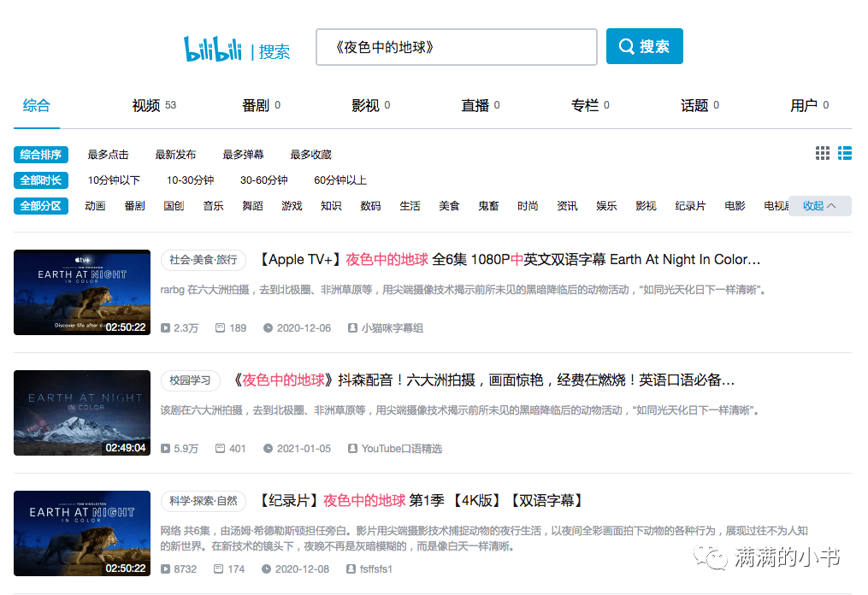
Task: Filter by 知识 category
Action: coord(331,206)
